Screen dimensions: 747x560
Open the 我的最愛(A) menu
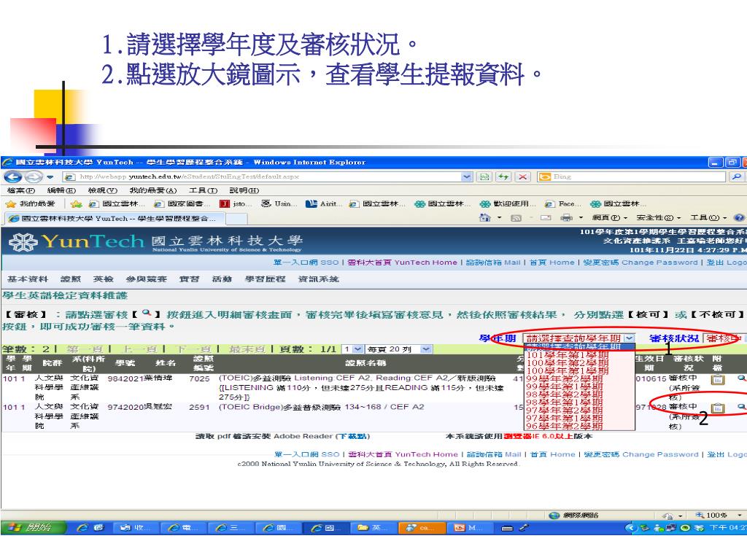153,190
